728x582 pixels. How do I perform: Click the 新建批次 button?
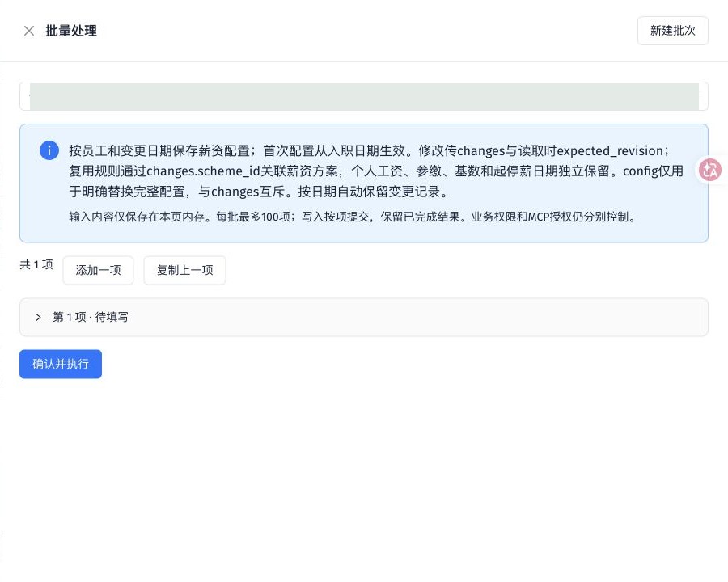672,31
